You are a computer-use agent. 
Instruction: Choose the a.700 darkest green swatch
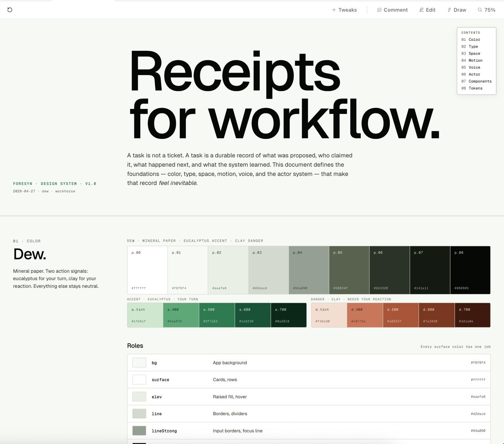289,315
